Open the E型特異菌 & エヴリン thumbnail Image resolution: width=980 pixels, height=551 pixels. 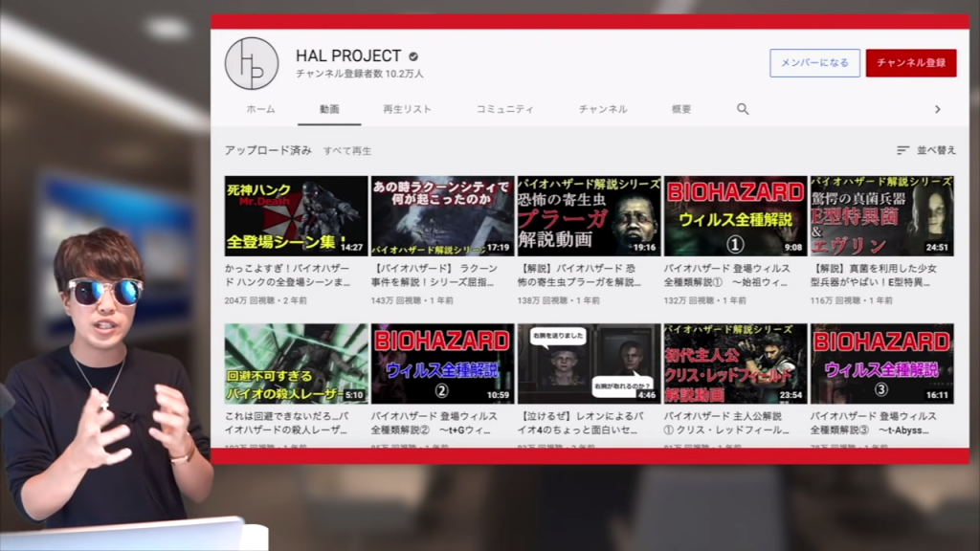pos(881,216)
